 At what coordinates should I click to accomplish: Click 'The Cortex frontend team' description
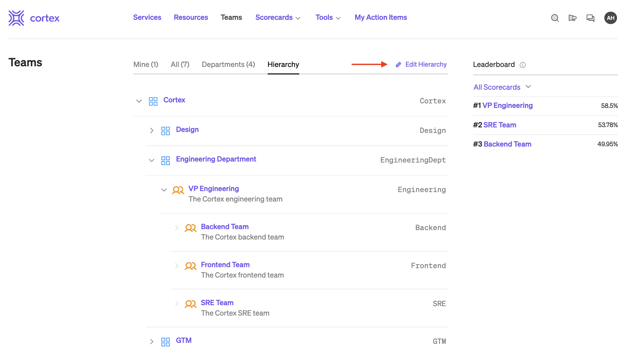[242, 275]
